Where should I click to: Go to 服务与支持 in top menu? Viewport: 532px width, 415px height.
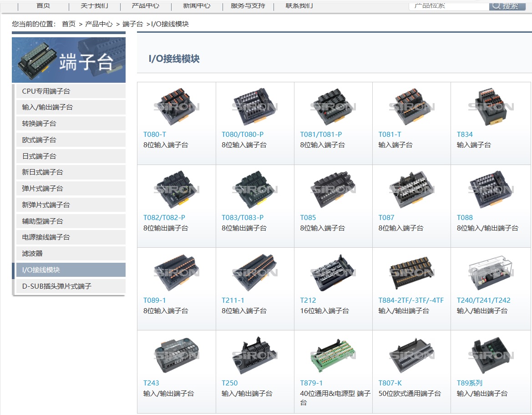pyautogui.click(x=248, y=5)
